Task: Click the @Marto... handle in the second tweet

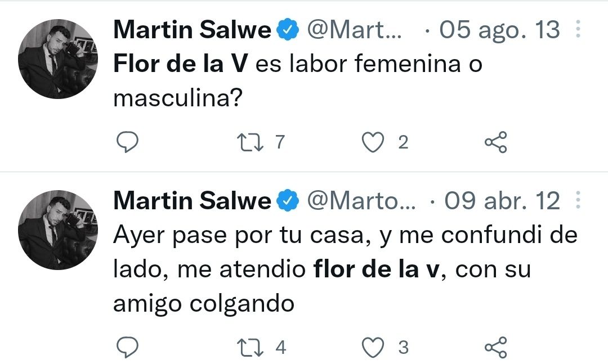Action: [361, 201]
